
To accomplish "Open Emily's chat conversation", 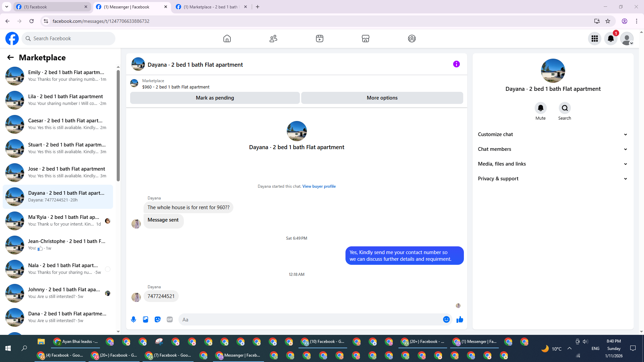I will point(58,76).
